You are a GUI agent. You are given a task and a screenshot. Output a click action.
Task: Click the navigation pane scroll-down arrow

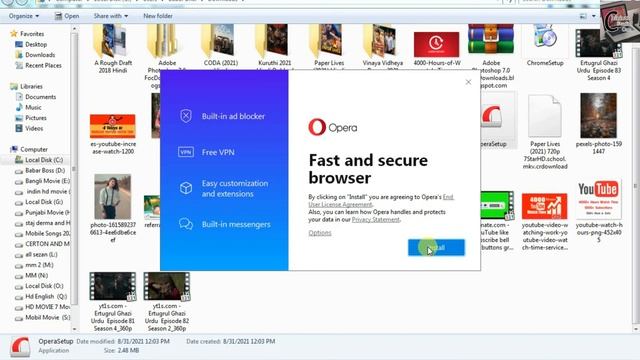point(74,329)
